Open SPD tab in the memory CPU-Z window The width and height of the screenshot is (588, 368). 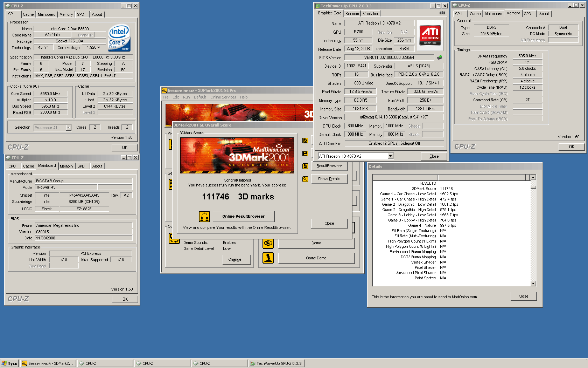[527, 14]
